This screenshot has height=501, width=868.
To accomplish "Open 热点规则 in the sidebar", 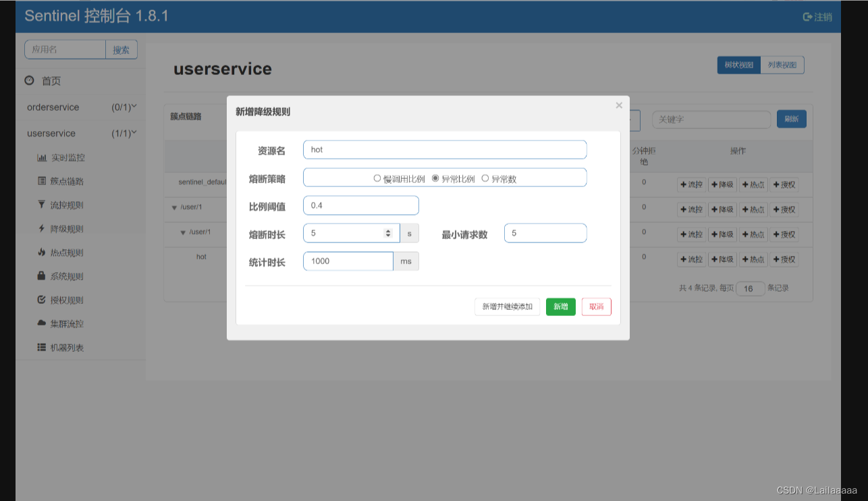I will pyautogui.click(x=61, y=253).
